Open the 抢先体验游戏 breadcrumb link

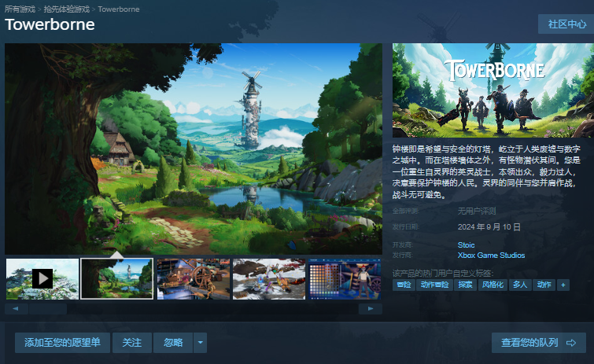tap(67, 9)
